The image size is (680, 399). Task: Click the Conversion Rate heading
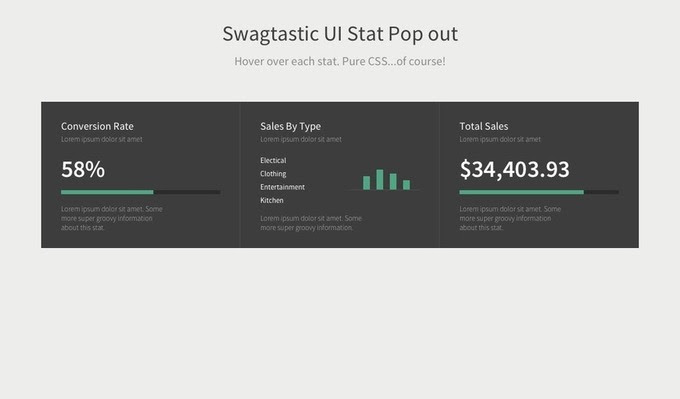click(x=97, y=126)
